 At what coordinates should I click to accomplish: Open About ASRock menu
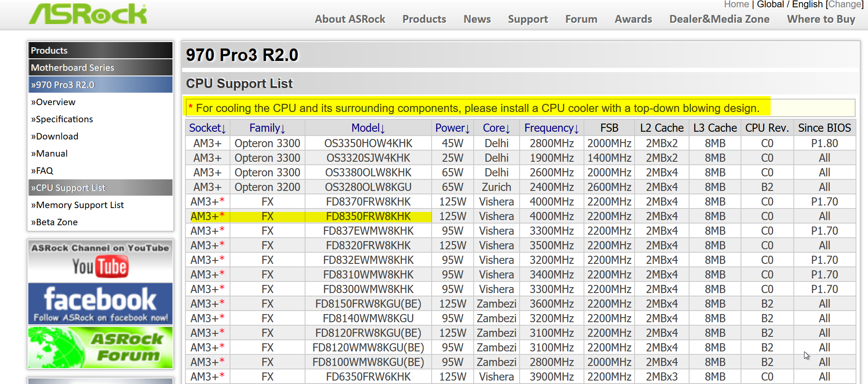point(350,19)
